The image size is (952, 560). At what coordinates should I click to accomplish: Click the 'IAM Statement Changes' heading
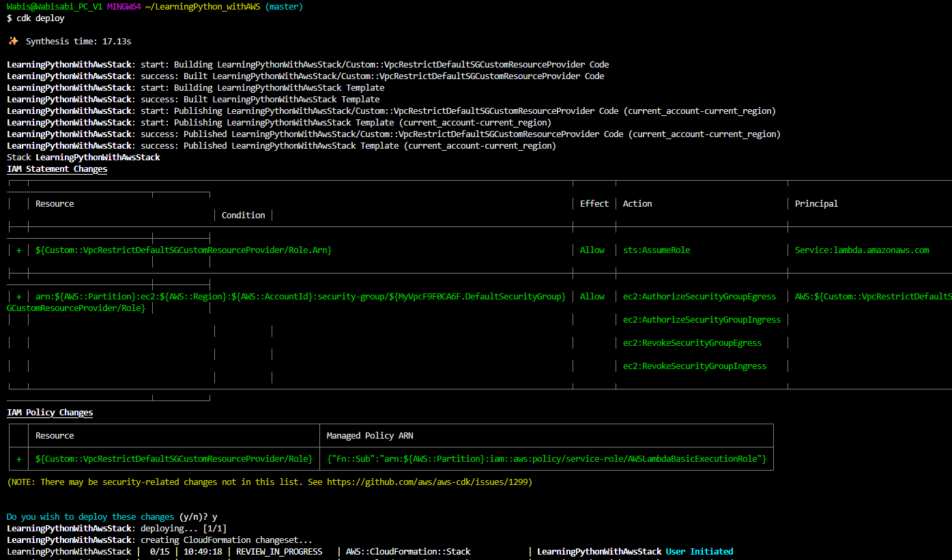pos(57,169)
